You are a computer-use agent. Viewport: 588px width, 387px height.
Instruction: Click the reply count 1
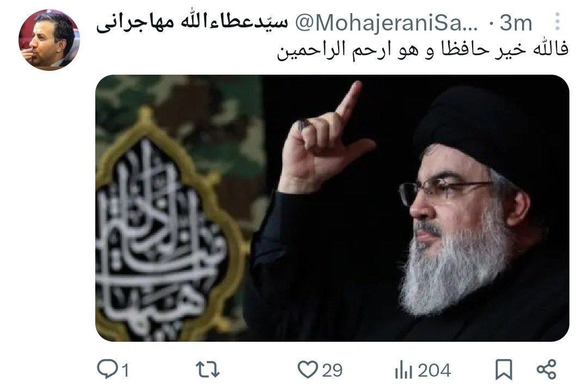pyautogui.click(x=125, y=371)
